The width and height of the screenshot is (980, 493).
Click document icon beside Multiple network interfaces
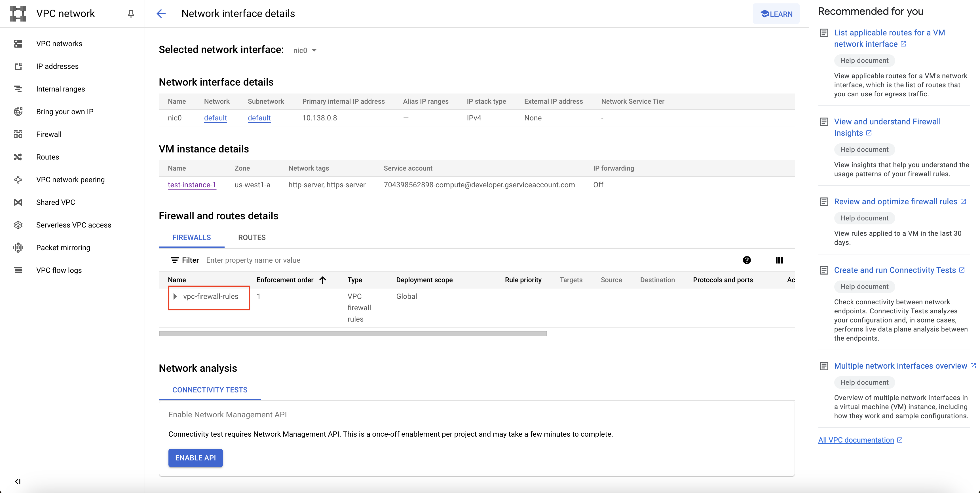[x=824, y=366]
